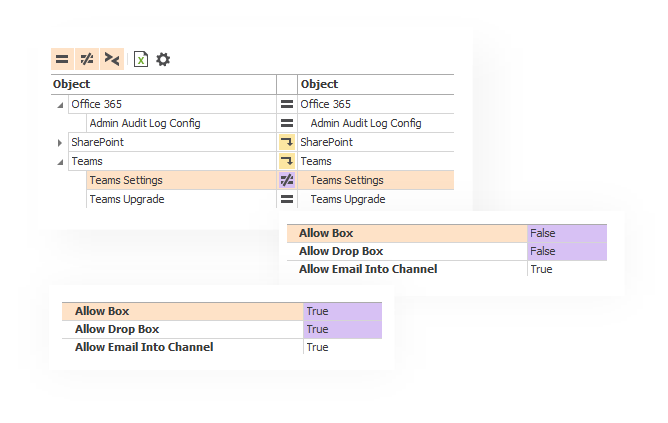The image size is (668, 423).
Task: Export comparison to Excel
Action: tap(141, 60)
